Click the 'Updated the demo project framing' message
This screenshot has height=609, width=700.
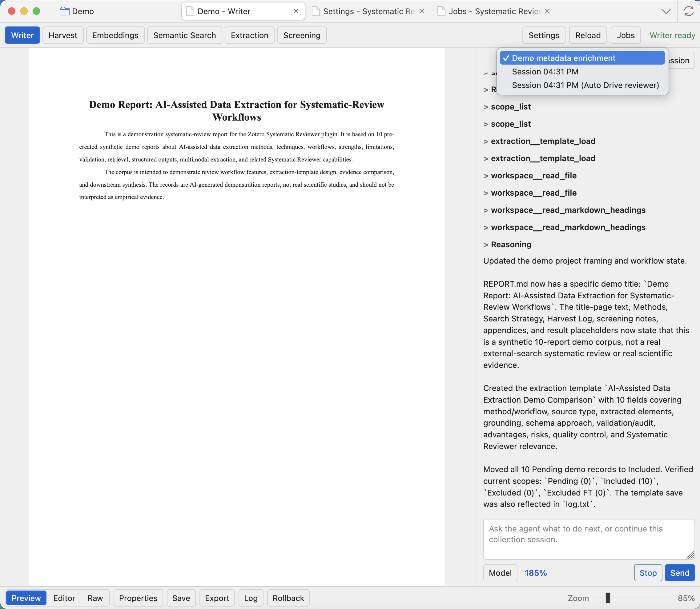point(585,261)
